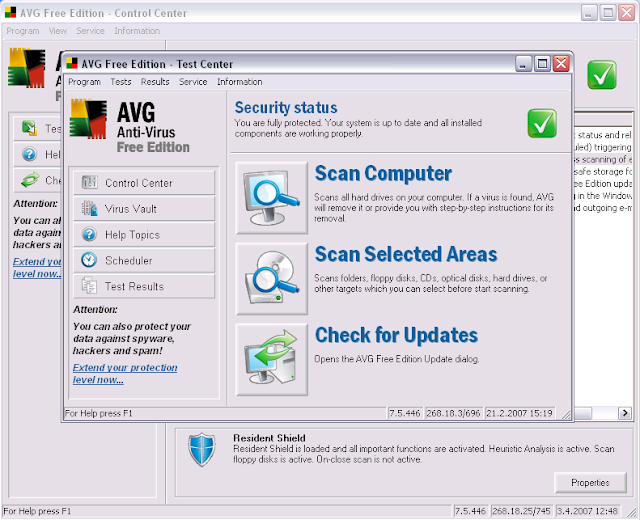Open Information menu in Control Center window
The width and height of the screenshot is (640, 520).
point(137,31)
